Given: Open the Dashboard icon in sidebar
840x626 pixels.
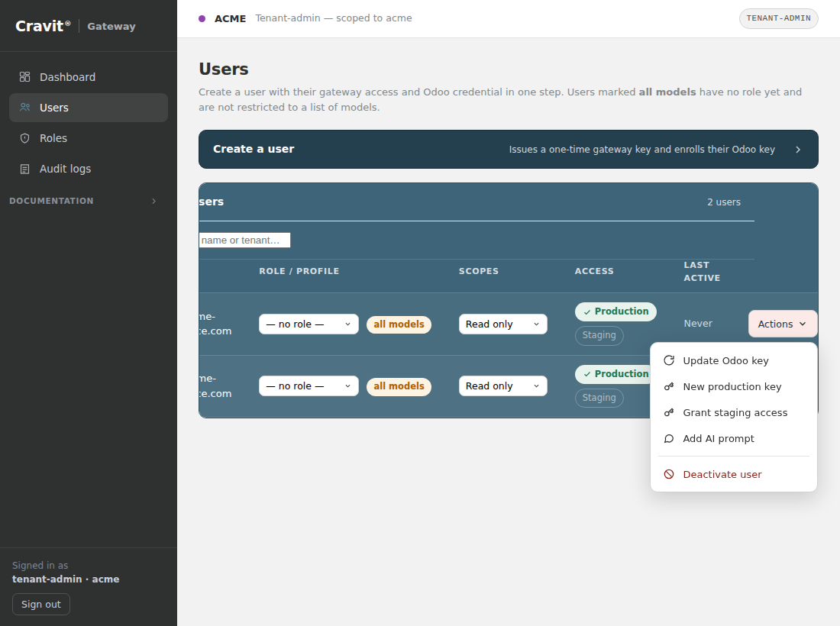Looking at the screenshot, I should point(24,77).
